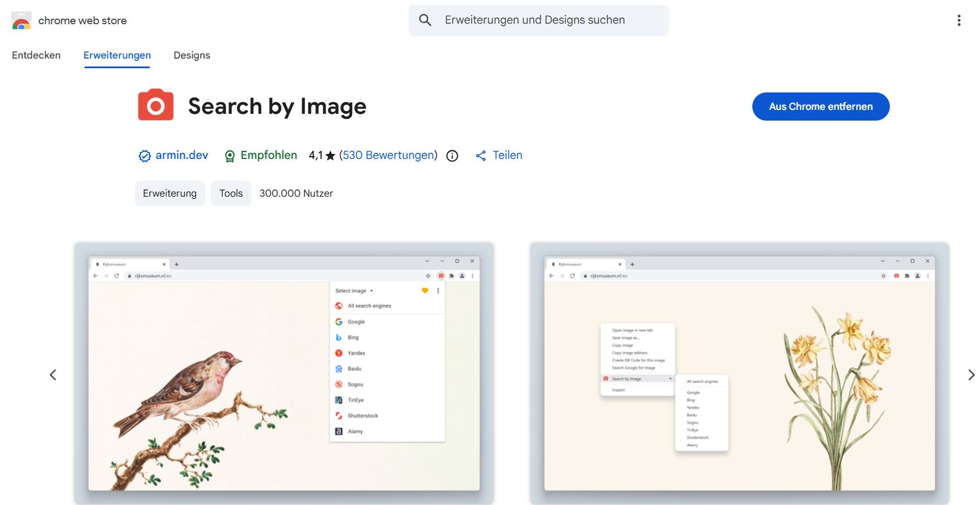The image size is (980, 505).
Task: Click the star next to the 4,1 rating
Action: click(330, 156)
